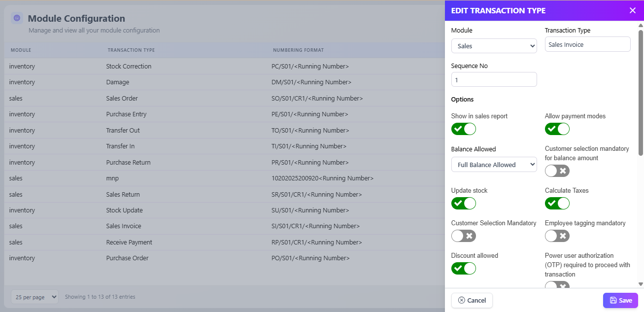Click the Cancel button
Screen dimensions: 644x312
[x=472, y=300]
